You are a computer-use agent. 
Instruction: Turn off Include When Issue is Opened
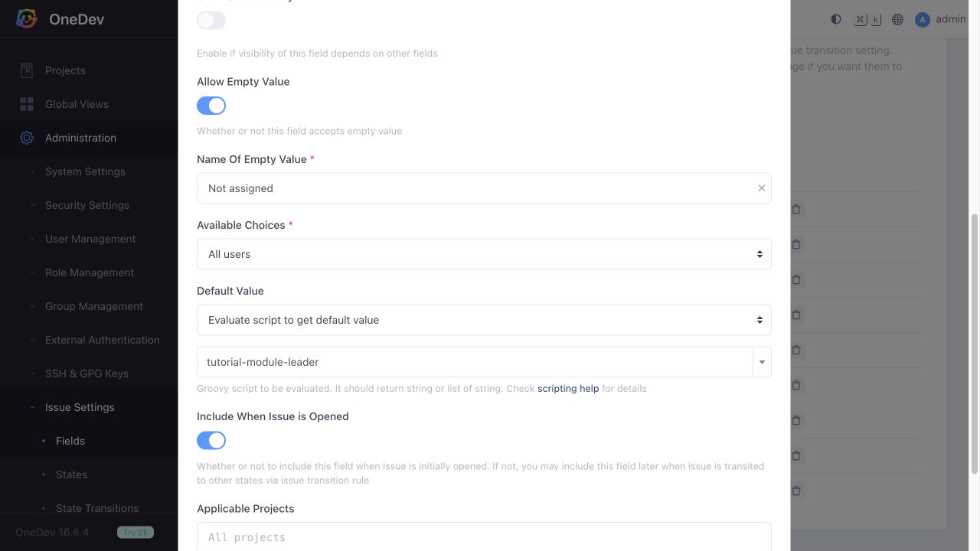pos(211,441)
